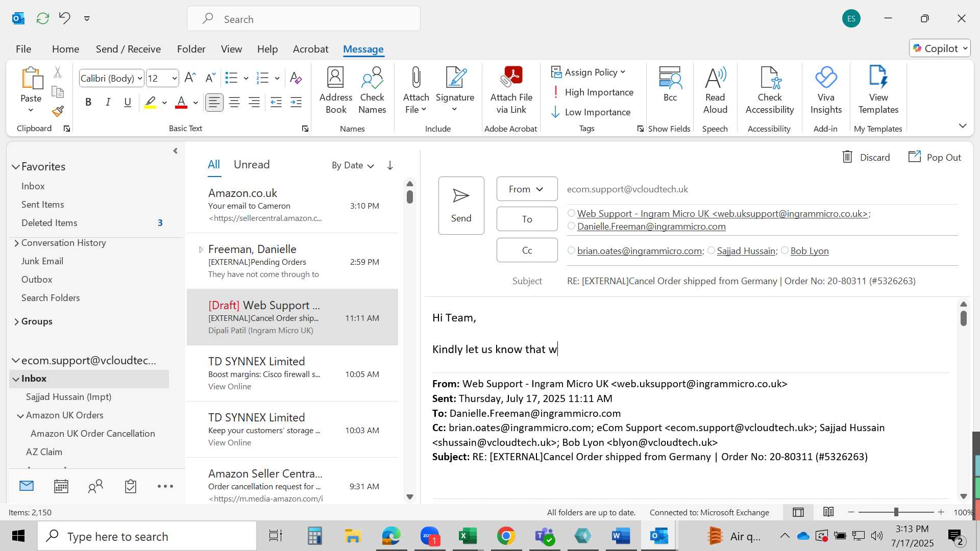Click the Cc recipients button
Viewport: 980px width, 551px height.
point(527,250)
